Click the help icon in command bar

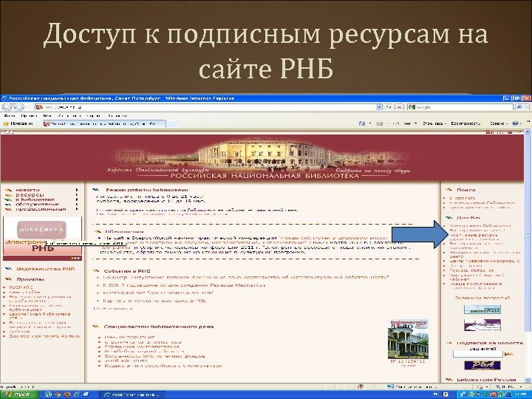[x=516, y=124]
